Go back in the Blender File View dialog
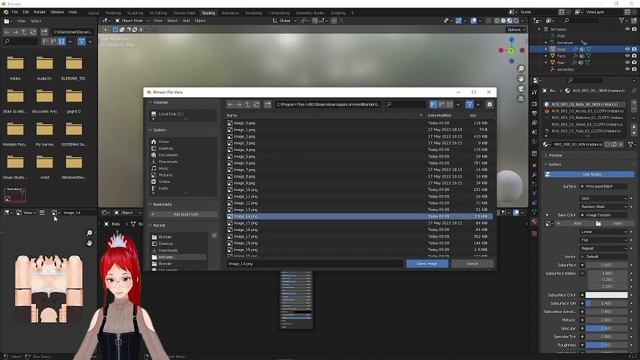 point(231,104)
